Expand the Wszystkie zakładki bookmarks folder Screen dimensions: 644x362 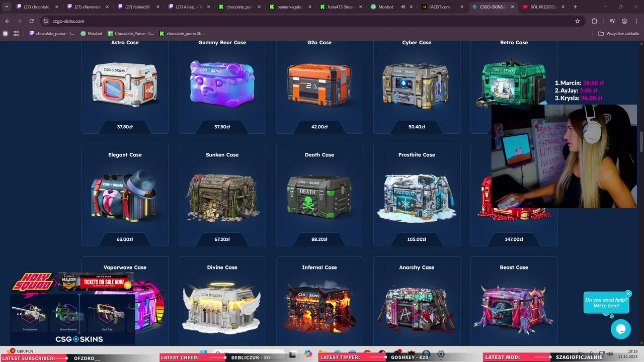(x=618, y=34)
